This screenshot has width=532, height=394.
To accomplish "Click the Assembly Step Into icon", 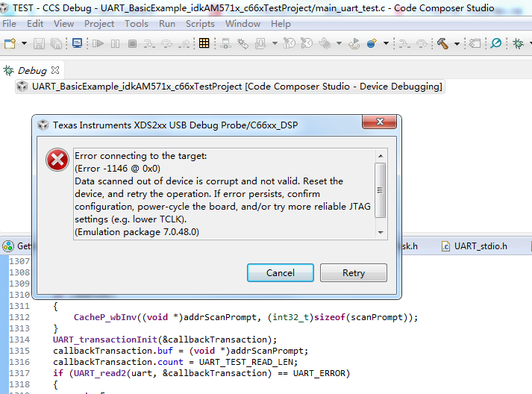I will coord(404,43).
